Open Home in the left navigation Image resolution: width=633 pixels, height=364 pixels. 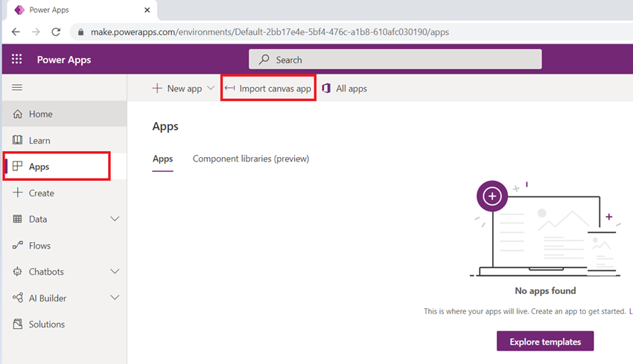click(65, 114)
